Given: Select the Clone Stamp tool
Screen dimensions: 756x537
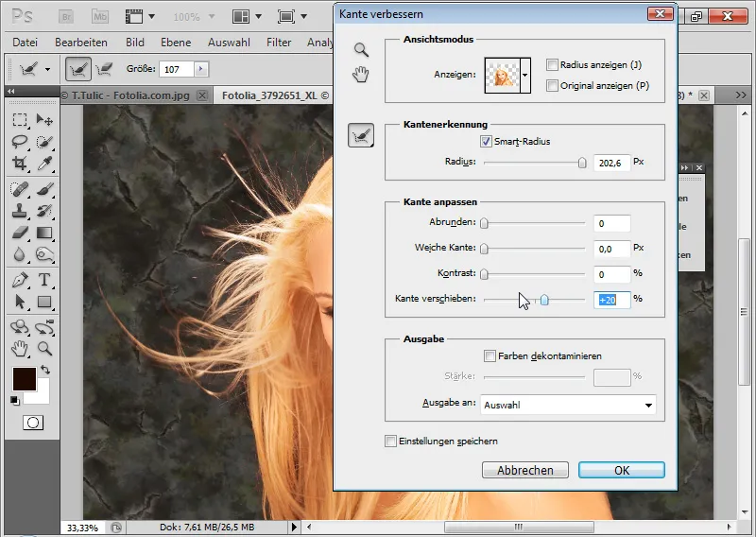Looking at the screenshot, I should pyautogui.click(x=19, y=211).
